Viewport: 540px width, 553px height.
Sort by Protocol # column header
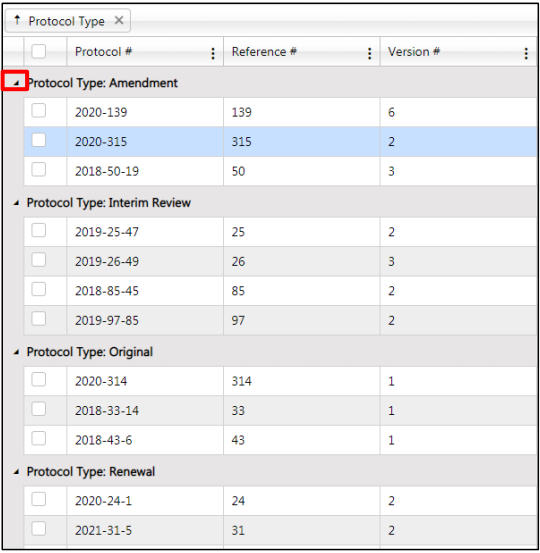103,52
